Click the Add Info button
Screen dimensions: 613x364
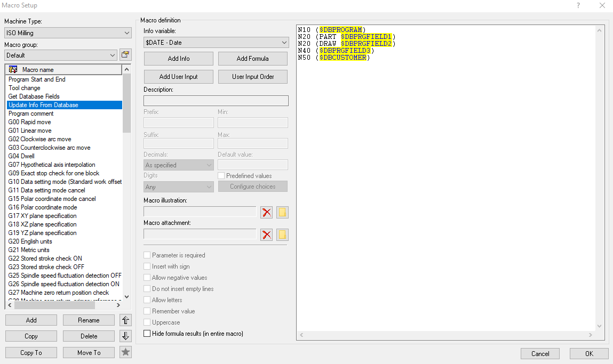[x=179, y=59]
